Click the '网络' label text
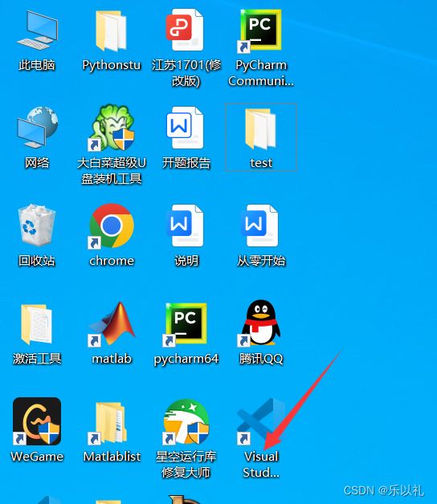This screenshot has width=437, height=504. pyautogui.click(x=37, y=163)
